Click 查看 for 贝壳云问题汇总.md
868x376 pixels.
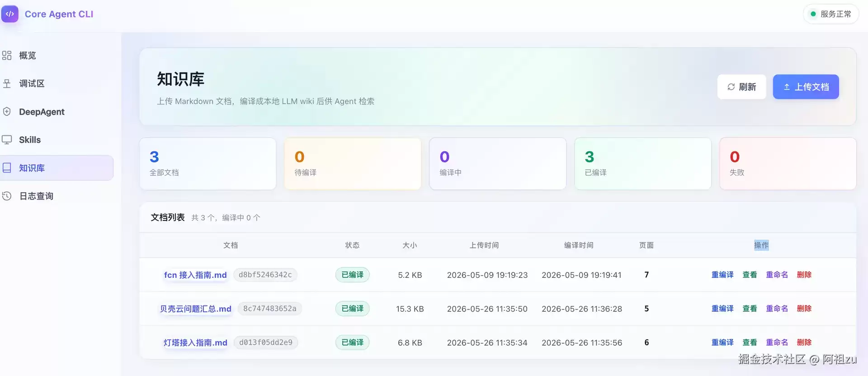750,309
